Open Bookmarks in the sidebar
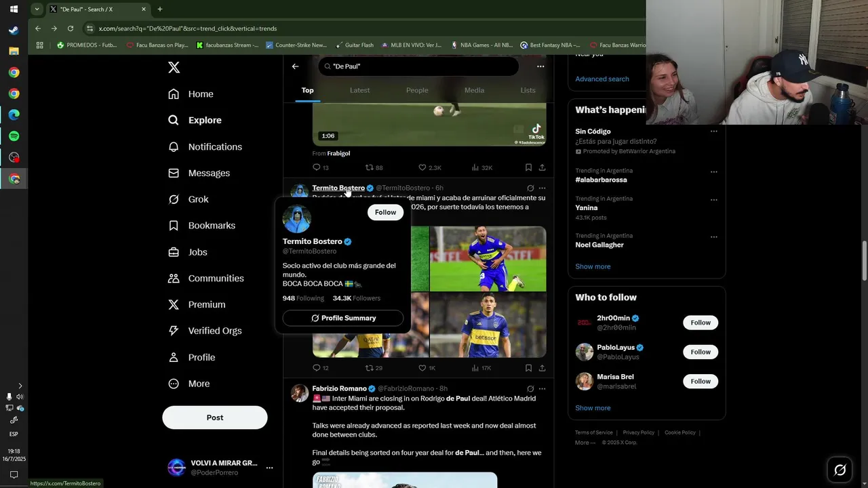 point(201,225)
